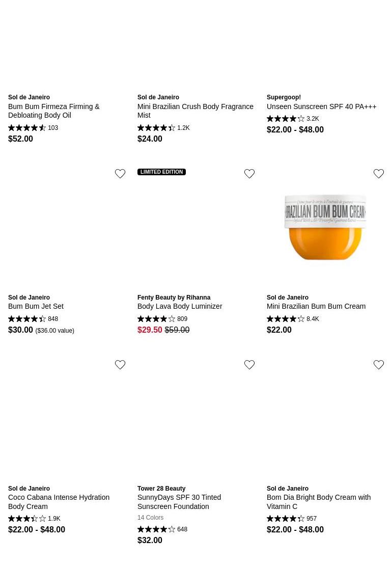Click the Fenty Beauty by Rihanna brand name

(x=174, y=298)
